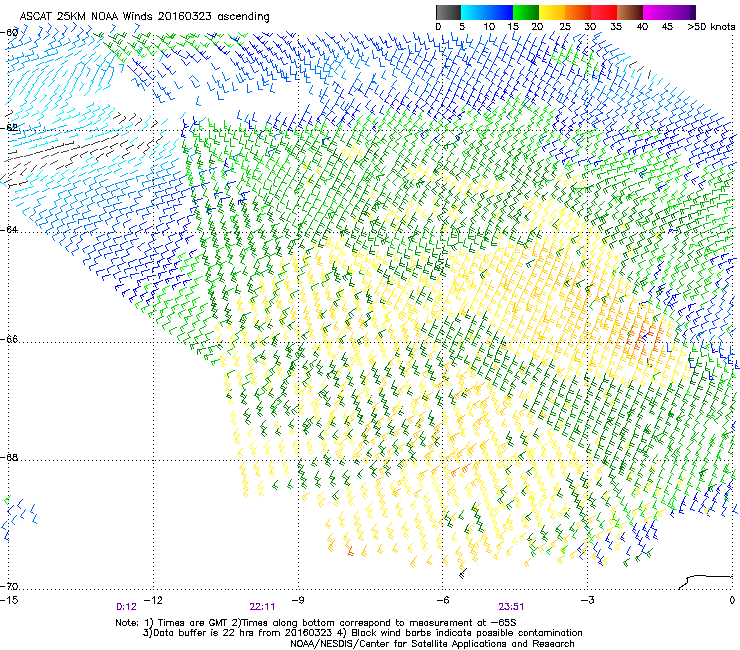Click the 0 longitude axis label

732,600
